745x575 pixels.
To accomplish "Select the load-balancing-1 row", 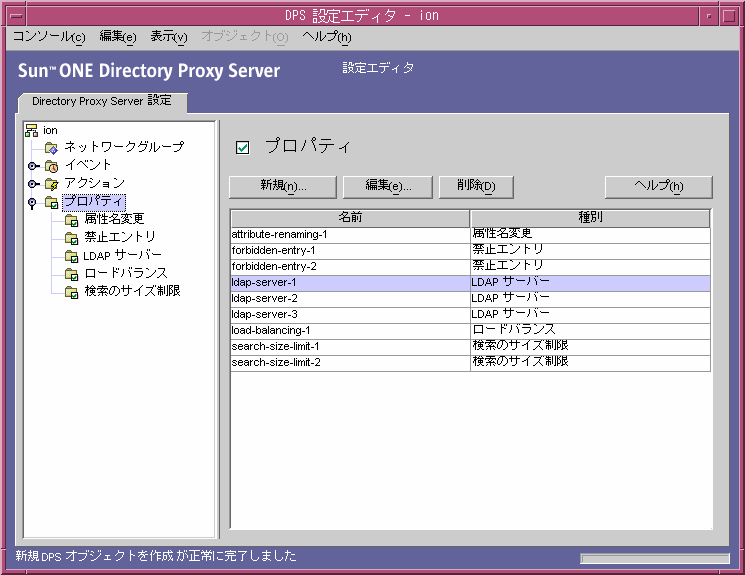I will [470, 331].
